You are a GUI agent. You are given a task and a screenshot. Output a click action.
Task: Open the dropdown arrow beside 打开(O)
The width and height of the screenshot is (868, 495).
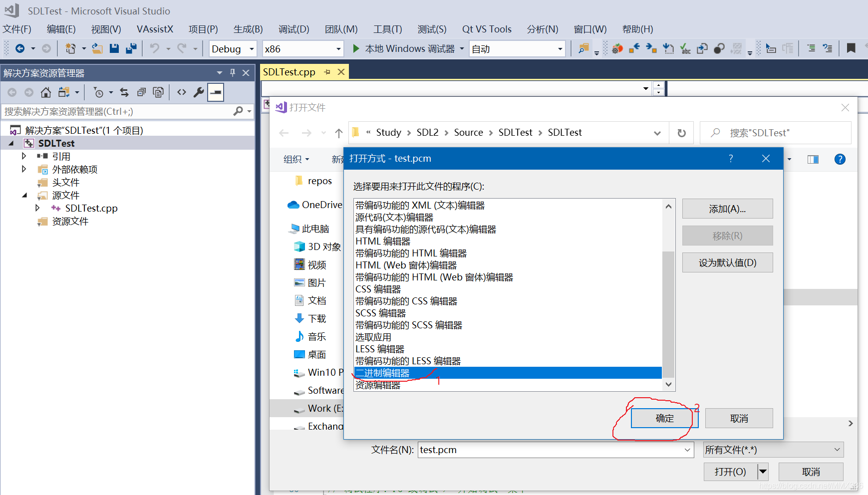(x=763, y=472)
